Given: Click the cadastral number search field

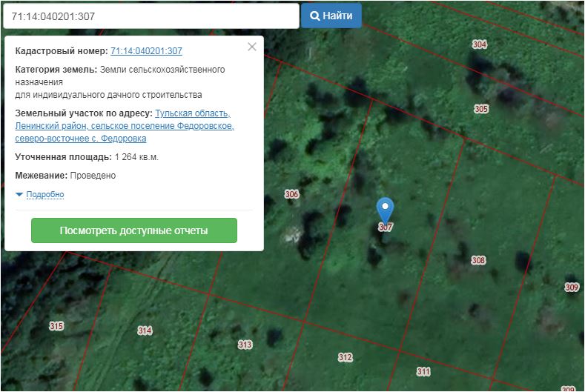Looking at the screenshot, I should click(x=150, y=16).
